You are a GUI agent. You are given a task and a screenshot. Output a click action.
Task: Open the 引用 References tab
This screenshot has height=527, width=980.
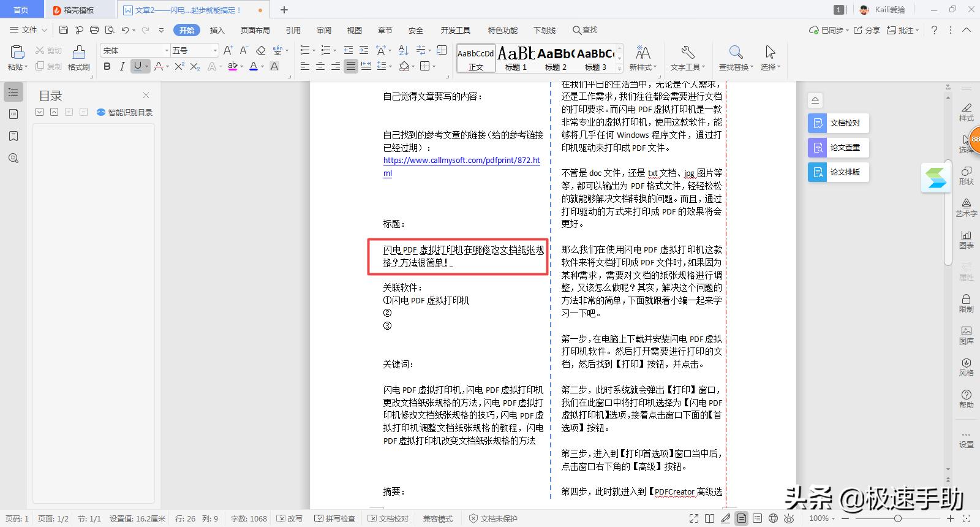[x=293, y=30]
